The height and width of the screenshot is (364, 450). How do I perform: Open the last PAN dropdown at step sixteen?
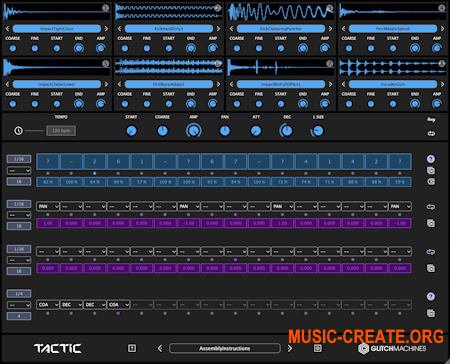tap(400, 207)
